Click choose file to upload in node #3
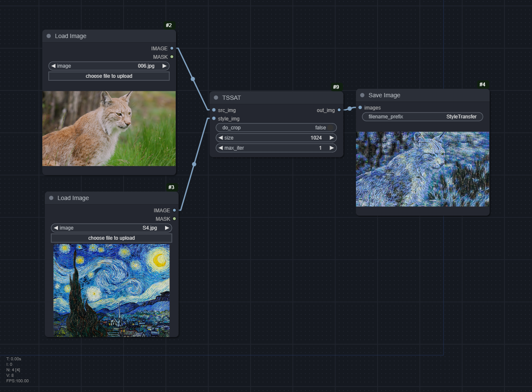 coord(112,238)
